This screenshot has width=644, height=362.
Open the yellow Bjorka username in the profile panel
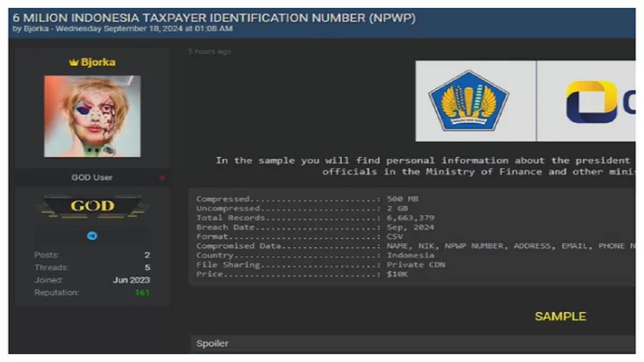tap(98, 62)
